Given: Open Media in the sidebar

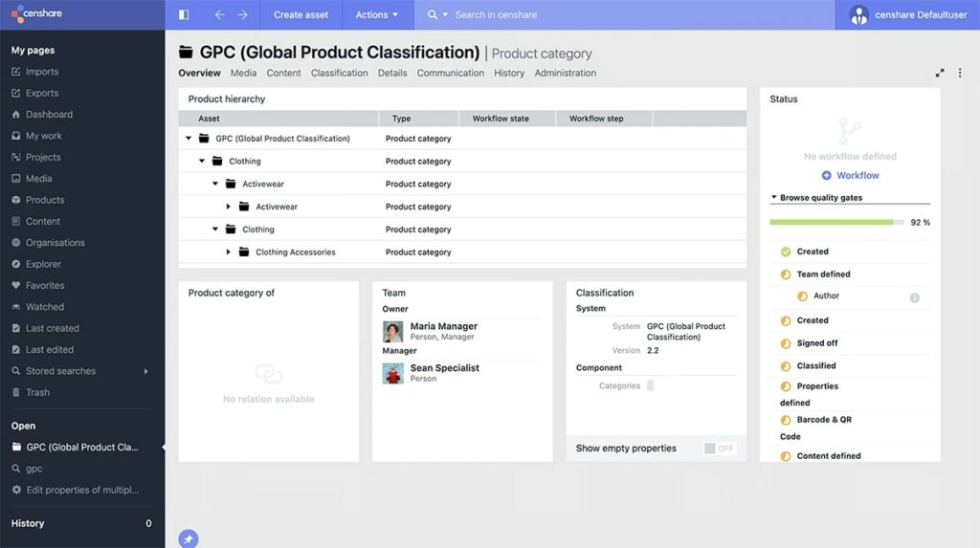Looking at the screenshot, I should [x=38, y=179].
